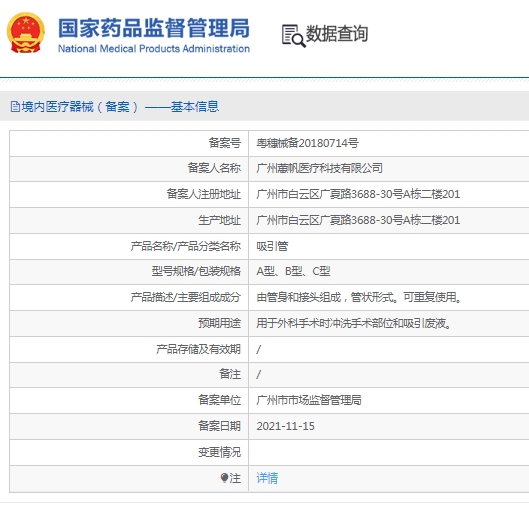The height and width of the screenshot is (507, 529).
Task: Click National Medical Products Administration text
Action: 154,49
